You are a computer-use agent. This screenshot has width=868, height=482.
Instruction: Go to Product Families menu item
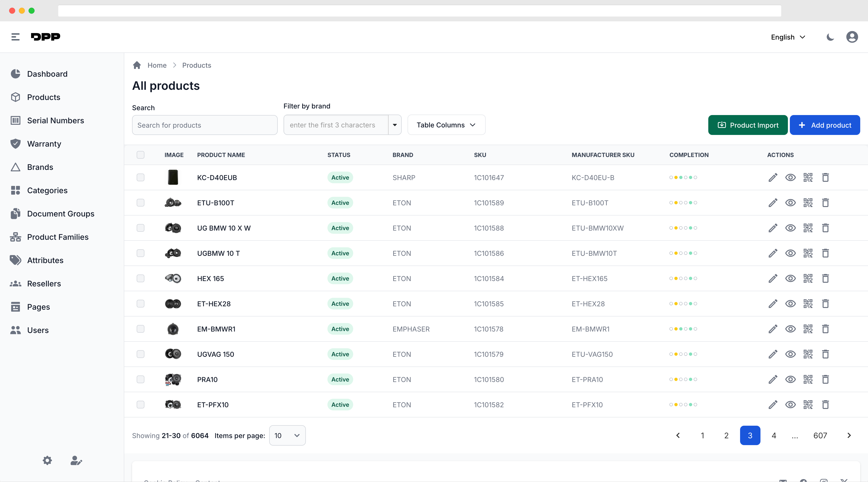tap(58, 237)
